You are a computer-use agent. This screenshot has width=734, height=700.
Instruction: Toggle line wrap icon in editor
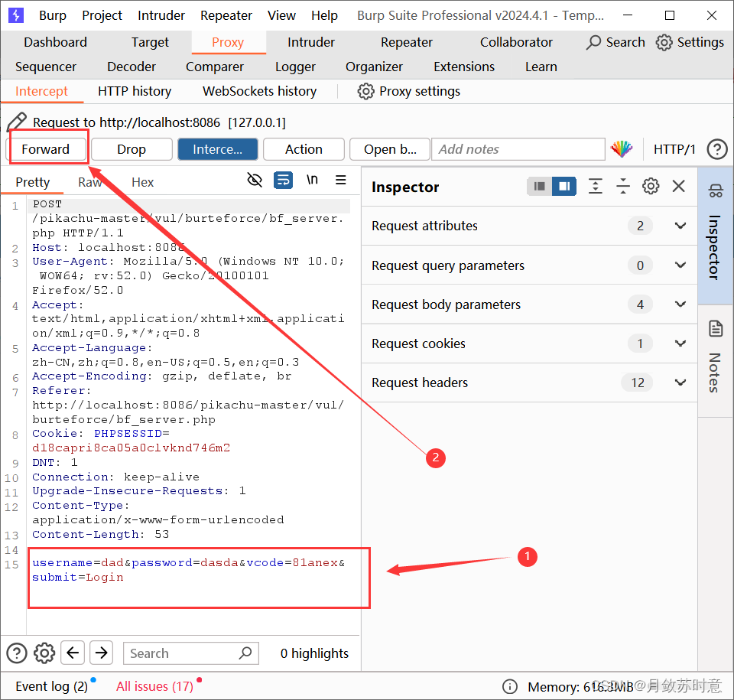pyautogui.click(x=283, y=180)
